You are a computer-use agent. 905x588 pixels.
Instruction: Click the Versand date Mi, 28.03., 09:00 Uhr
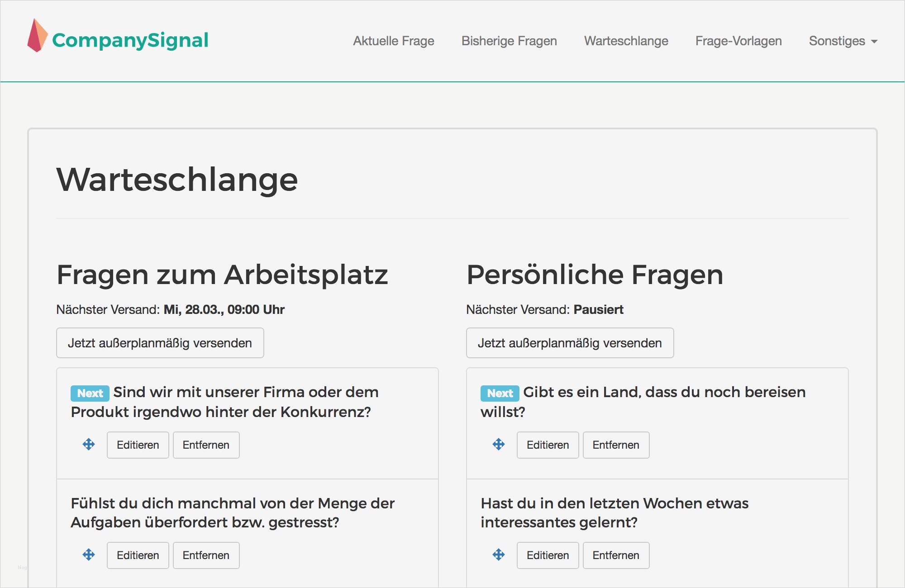[224, 310]
